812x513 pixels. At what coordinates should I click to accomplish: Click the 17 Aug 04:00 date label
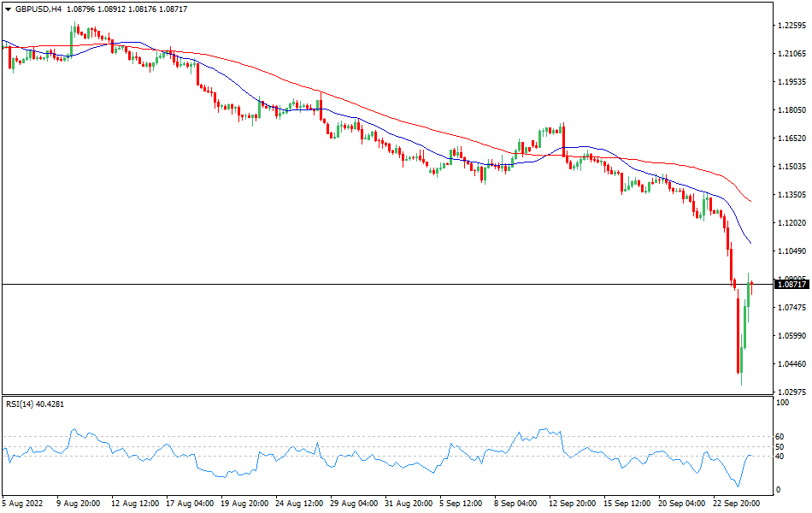pos(189,503)
